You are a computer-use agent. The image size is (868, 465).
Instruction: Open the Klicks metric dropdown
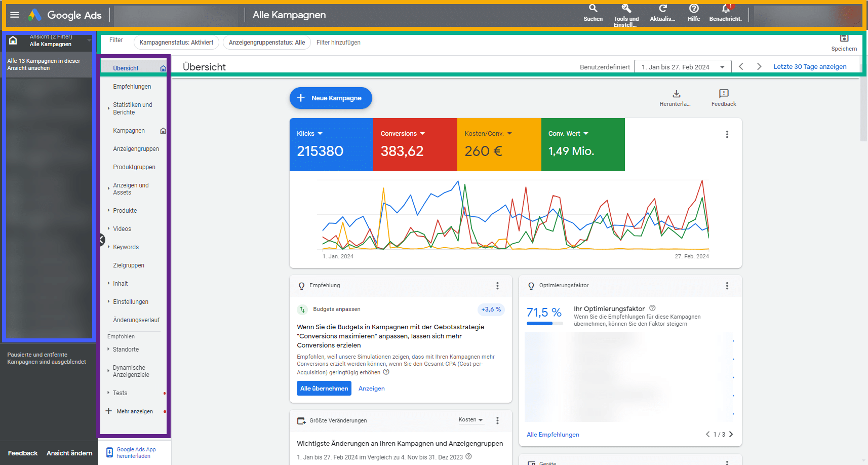pyautogui.click(x=309, y=134)
